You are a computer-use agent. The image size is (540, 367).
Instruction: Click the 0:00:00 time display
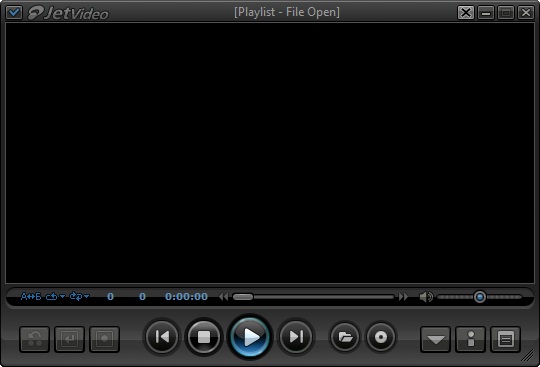[x=186, y=297]
